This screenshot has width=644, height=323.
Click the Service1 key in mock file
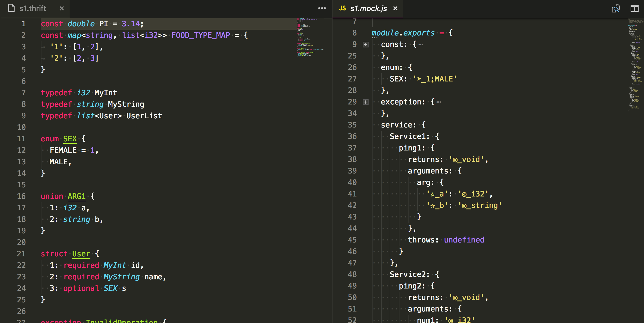click(x=407, y=136)
